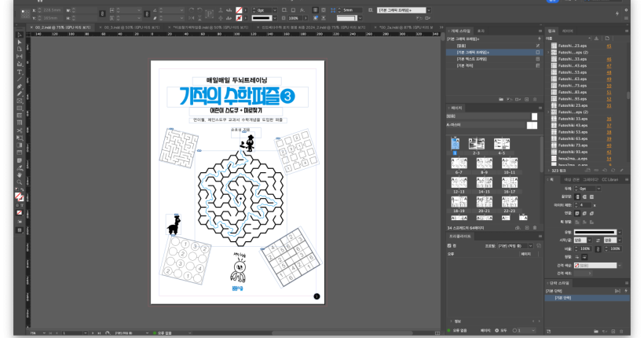Select the Pen tool
The height and width of the screenshot is (338, 644).
pos(19,86)
